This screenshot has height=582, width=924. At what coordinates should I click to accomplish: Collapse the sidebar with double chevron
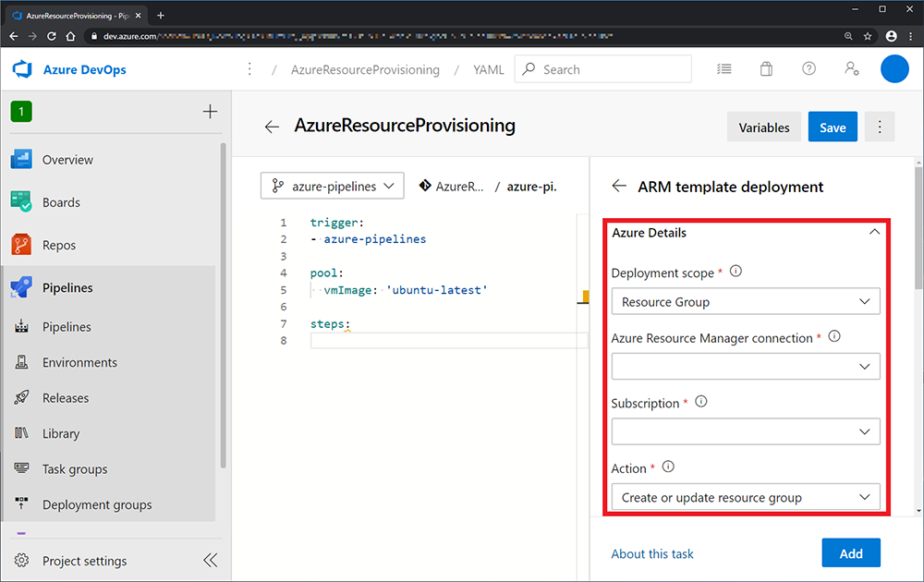coord(211,560)
